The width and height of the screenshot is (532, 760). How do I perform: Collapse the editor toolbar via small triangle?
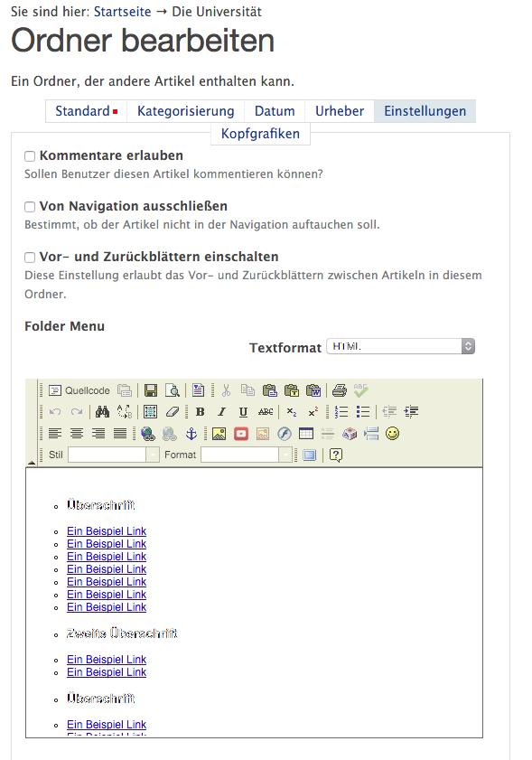tap(32, 463)
